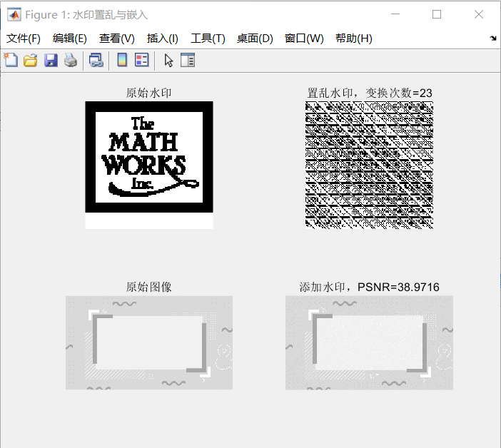Click the title text 原始图像
The image size is (501, 448).
149,287
